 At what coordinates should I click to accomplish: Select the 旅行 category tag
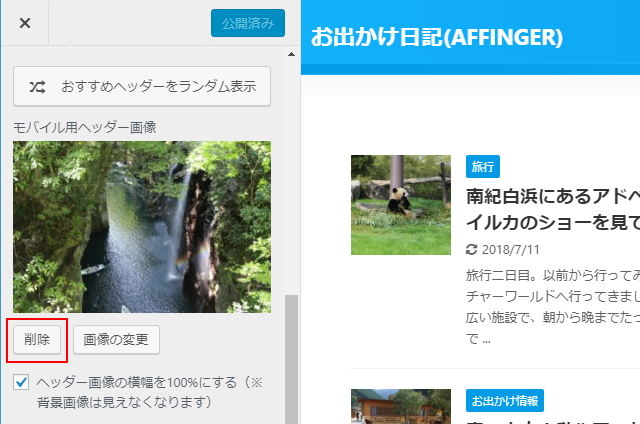pyautogui.click(x=483, y=166)
